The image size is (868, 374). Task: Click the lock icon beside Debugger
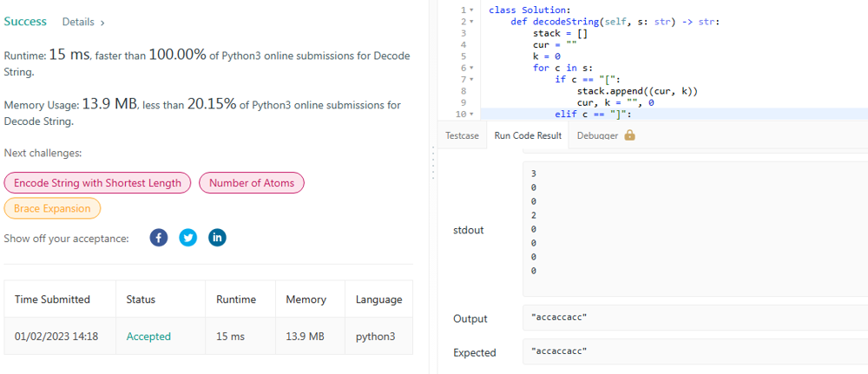pyautogui.click(x=630, y=135)
